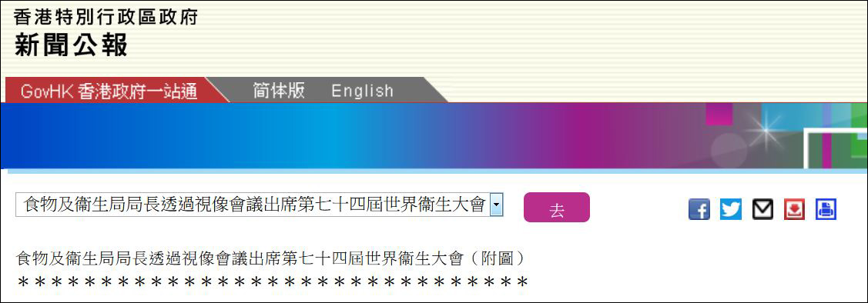Screen dimensions: 868x303
Task: Switch to the English version
Action: pyautogui.click(x=362, y=91)
